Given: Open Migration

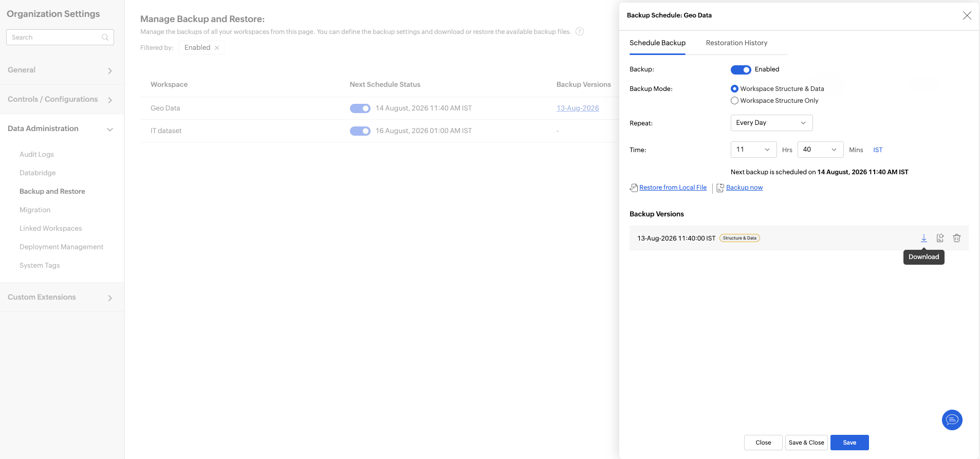Looking at the screenshot, I should coord(35,210).
